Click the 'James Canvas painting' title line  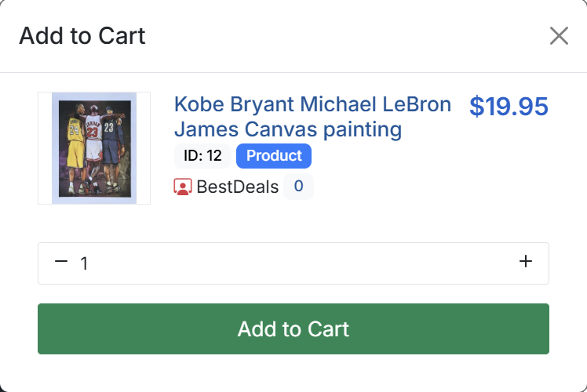pyautogui.click(x=288, y=129)
